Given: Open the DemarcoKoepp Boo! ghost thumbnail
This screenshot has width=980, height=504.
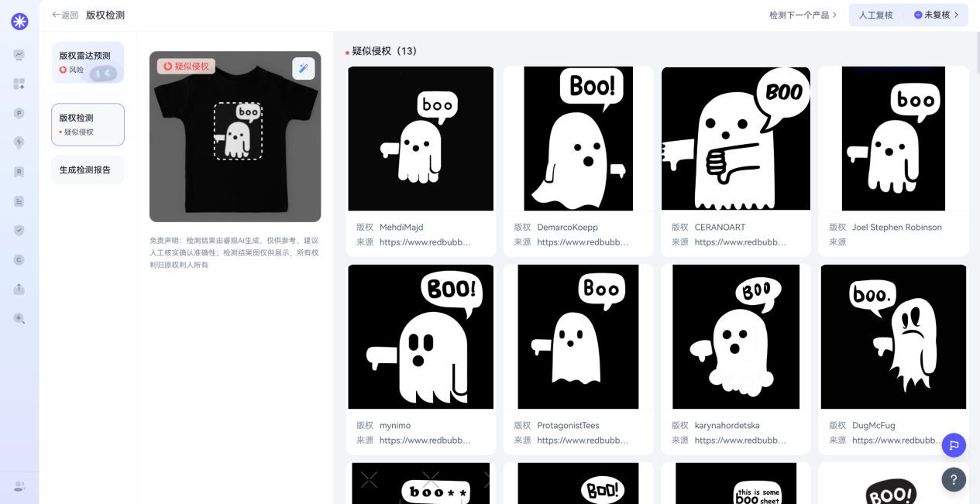Looking at the screenshot, I should [x=578, y=139].
